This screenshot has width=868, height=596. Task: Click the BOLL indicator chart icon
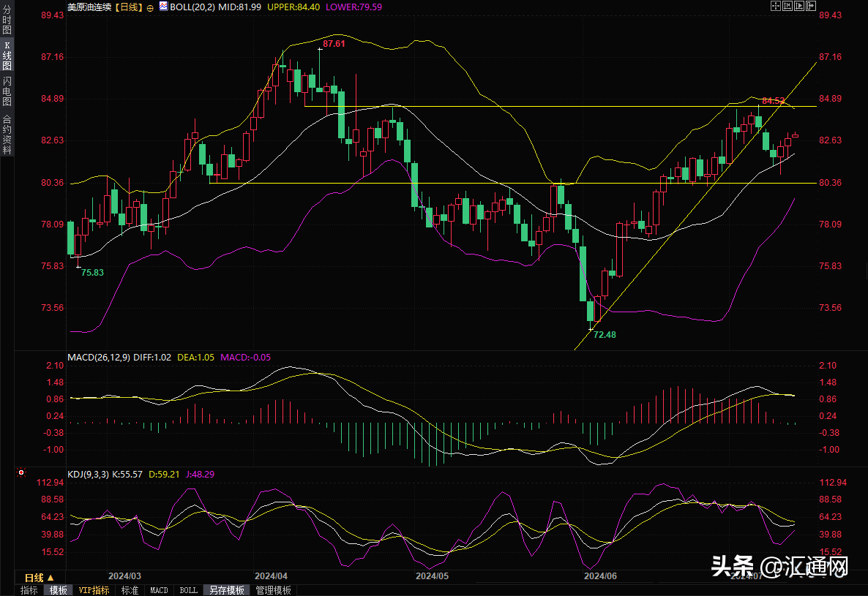point(163,6)
